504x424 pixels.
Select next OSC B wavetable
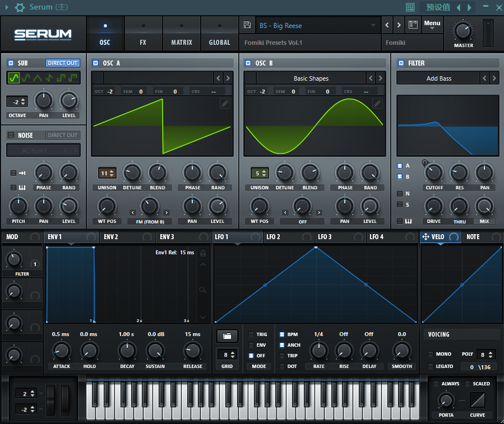[x=380, y=78]
